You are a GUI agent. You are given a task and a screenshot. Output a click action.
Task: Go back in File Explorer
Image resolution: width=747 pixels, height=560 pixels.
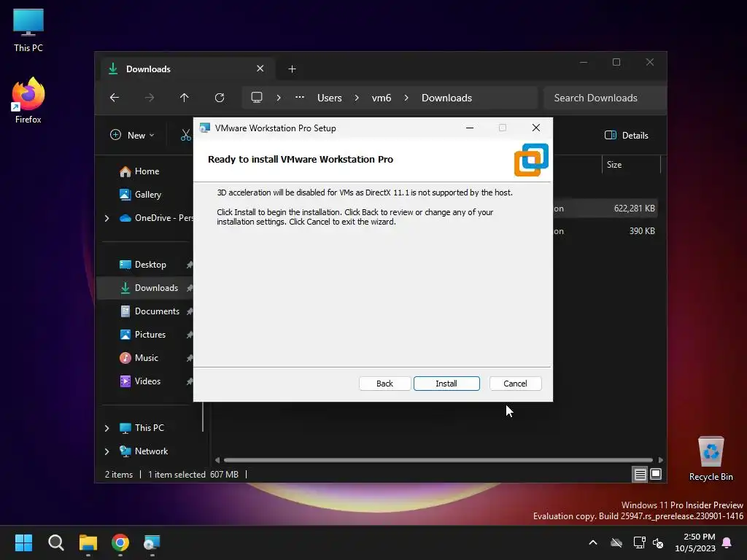click(115, 98)
